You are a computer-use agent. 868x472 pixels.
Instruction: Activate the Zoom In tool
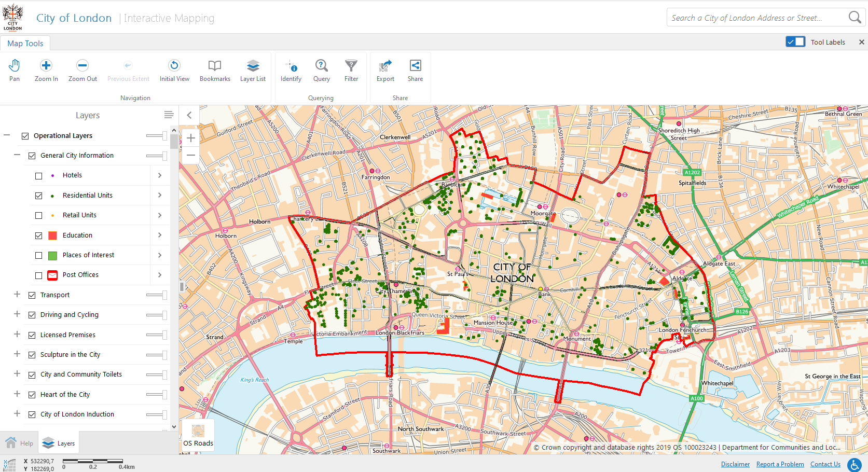pos(46,70)
